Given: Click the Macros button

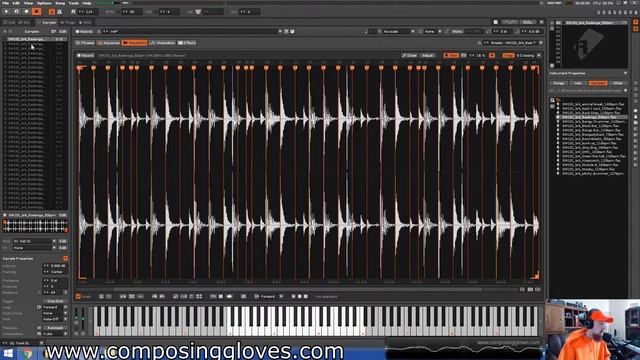Looking at the screenshot, I should pyautogui.click(x=84, y=31).
